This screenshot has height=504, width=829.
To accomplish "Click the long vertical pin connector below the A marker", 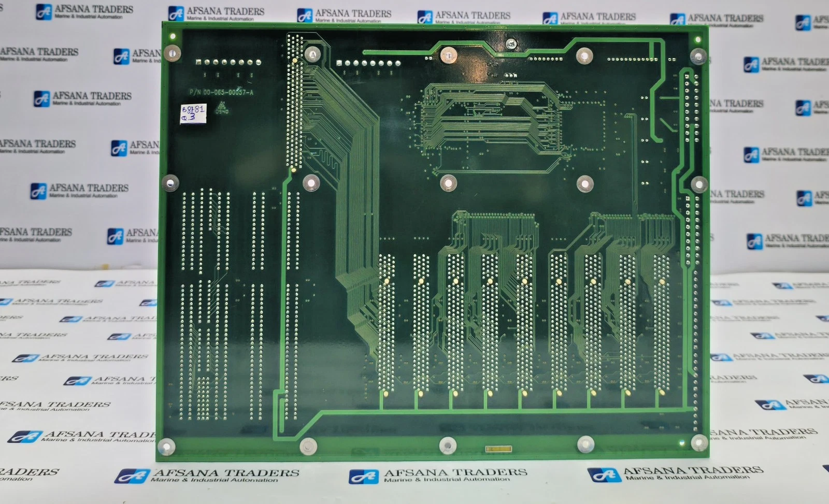I will point(294,104).
